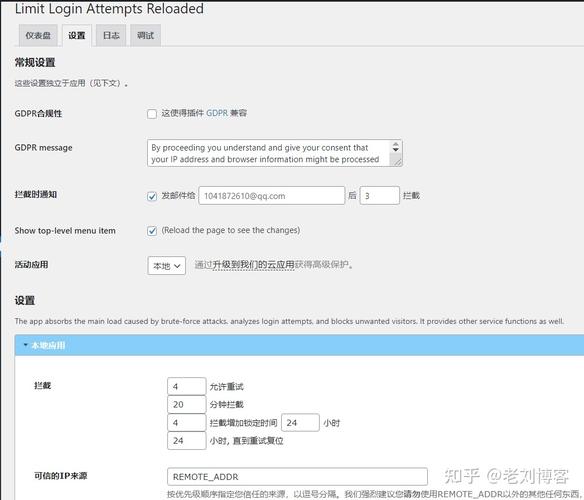Click the Show top-level menu item label
The height and width of the screenshot is (500, 584).
click(65, 231)
